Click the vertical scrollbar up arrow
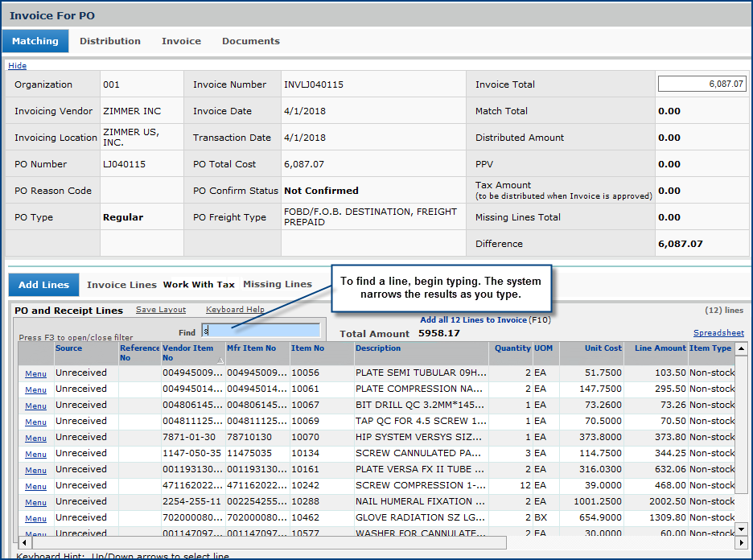The image size is (753, 560). tap(741, 348)
